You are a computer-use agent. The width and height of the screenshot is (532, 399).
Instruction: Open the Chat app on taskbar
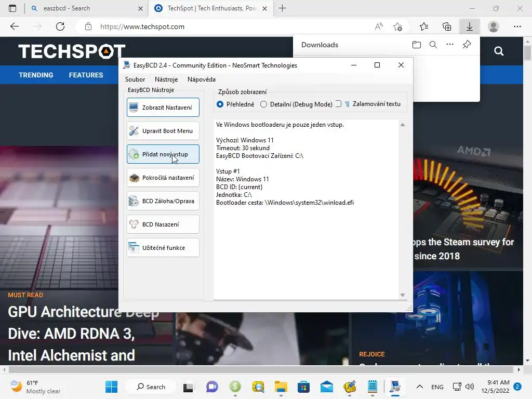click(212, 387)
